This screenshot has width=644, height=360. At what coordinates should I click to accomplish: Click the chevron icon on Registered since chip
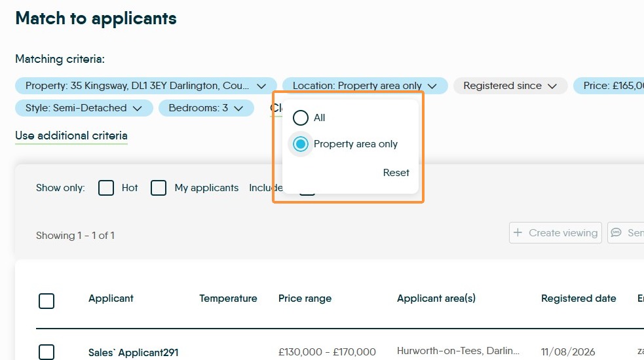552,86
